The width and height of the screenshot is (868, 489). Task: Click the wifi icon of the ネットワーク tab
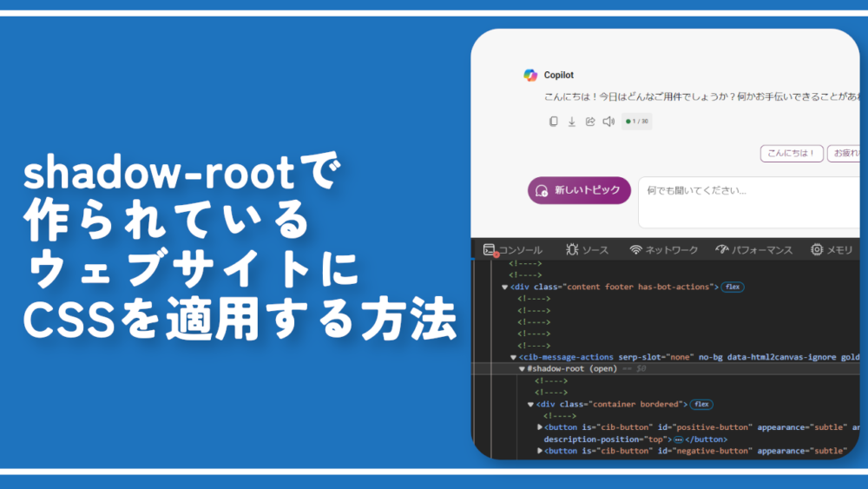pos(635,250)
